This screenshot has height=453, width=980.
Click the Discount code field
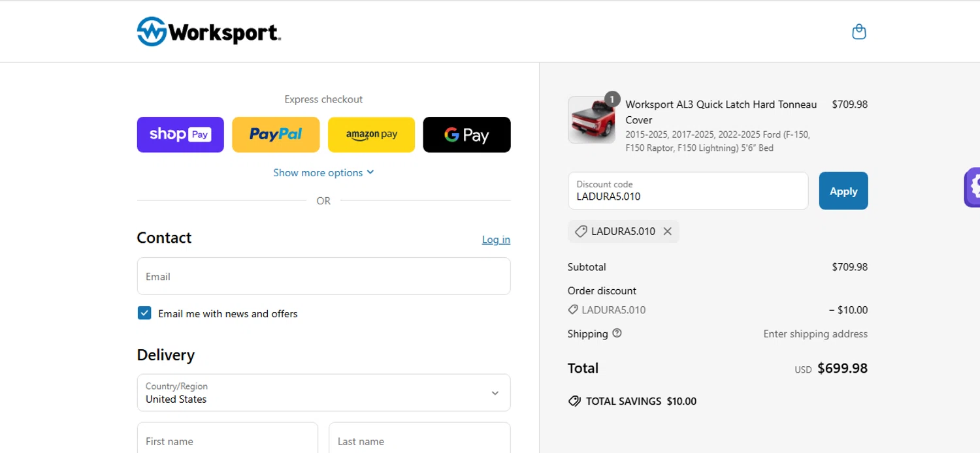[688, 191]
